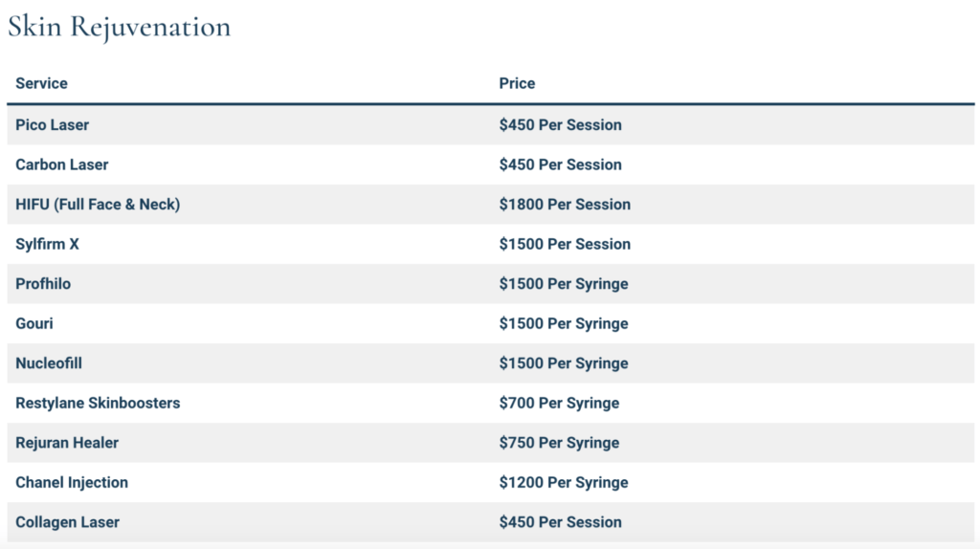Image resolution: width=980 pixels, height=549 pixels.
Task: Select the Pico Laser service row
Action: [x=491, y=125]
